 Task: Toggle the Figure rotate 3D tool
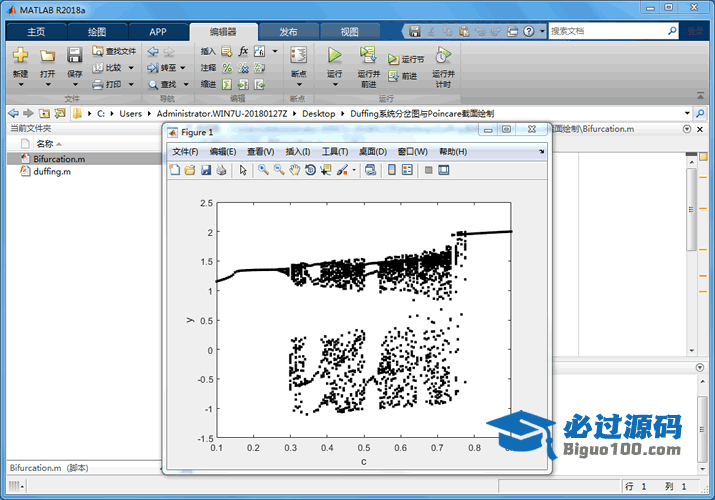(x=310, y=170)
